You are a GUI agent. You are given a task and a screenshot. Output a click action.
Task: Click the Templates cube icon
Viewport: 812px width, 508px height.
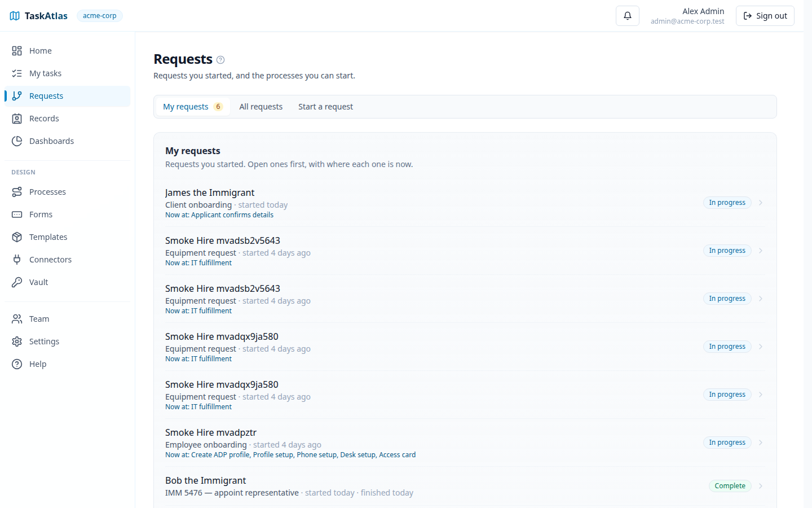(x=17, y=237)
